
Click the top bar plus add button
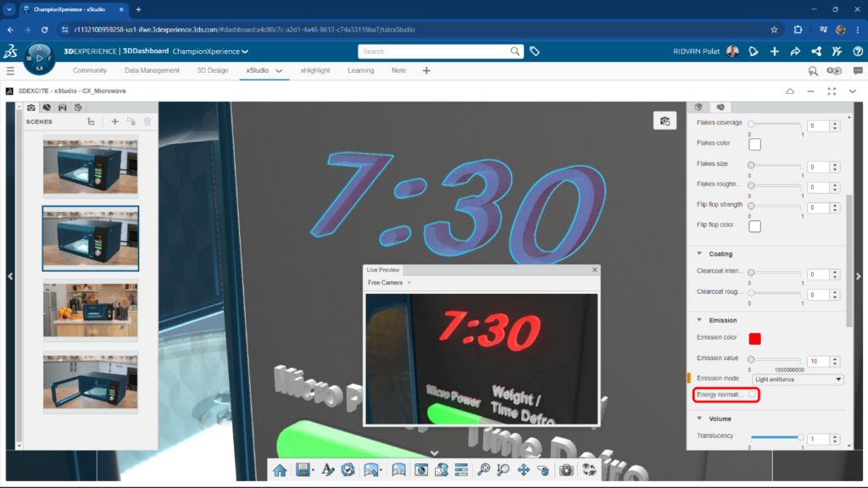(x=775, y=52)
